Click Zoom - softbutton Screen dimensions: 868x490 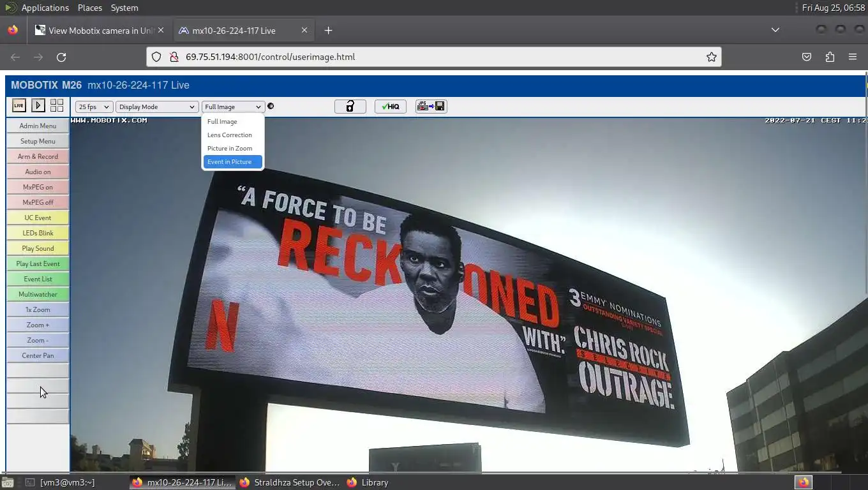click(38, 340)
